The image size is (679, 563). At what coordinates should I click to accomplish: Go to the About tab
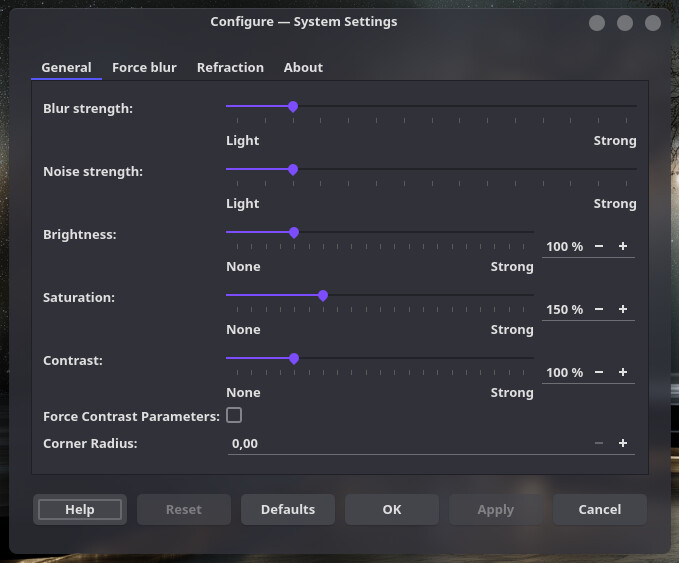click(303, 68)
